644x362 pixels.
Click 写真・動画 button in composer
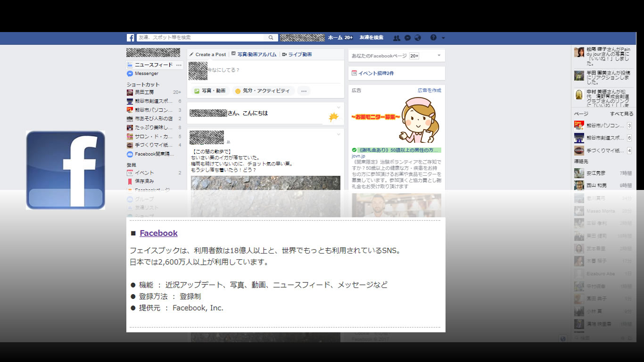[x=210, y=91]
